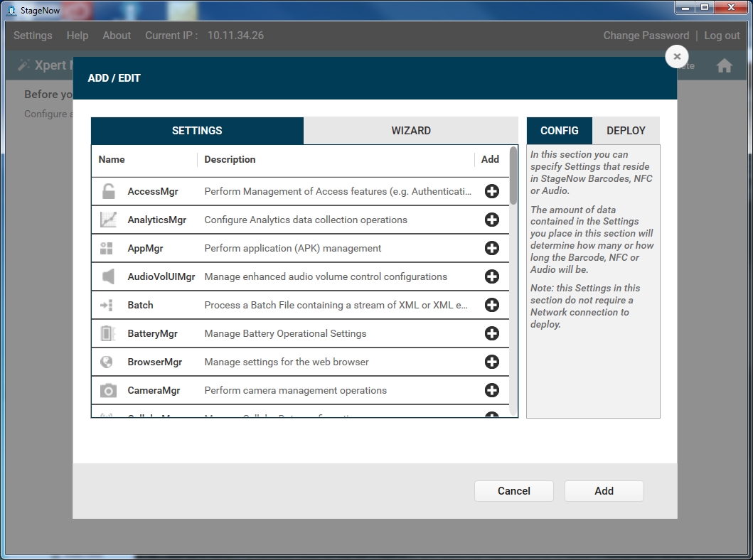Add AnalyticsMgr using its plus icon
This screenshot has height=560, width=753.
click(x=491, y=220)
